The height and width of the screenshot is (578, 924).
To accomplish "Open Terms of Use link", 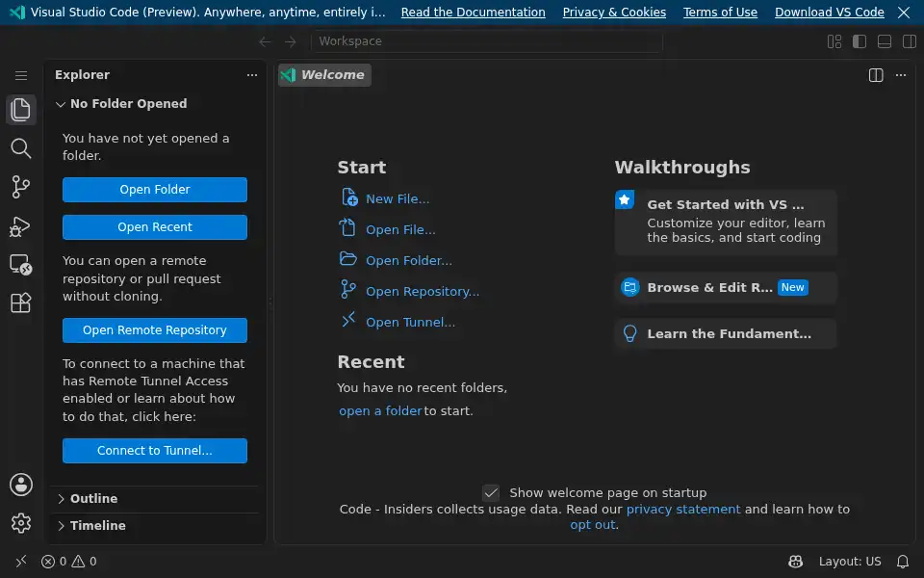I will 720,13.
